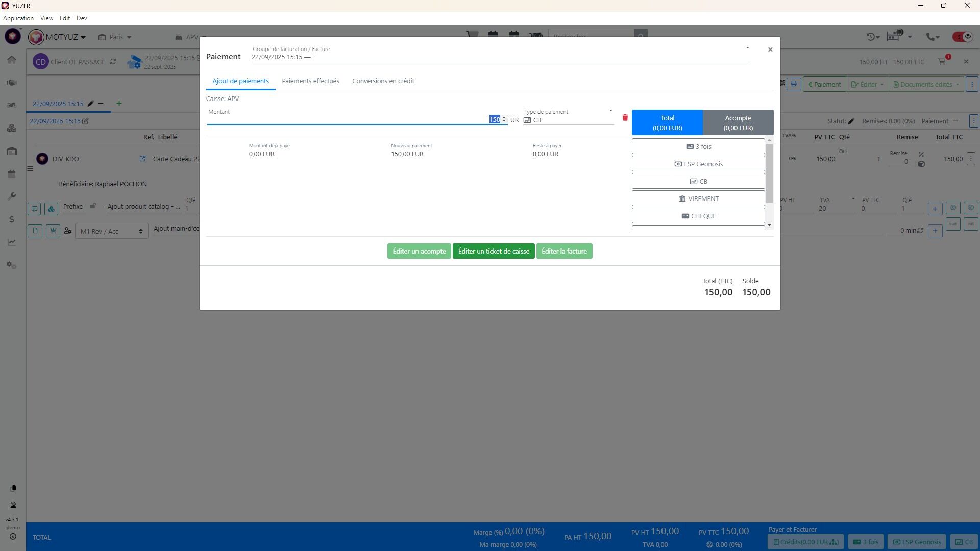Image resolution: width=980 pixels, height=551 pixels.
Task: Open the settings gears icon in the sidebar
Action: pos(12,265)
